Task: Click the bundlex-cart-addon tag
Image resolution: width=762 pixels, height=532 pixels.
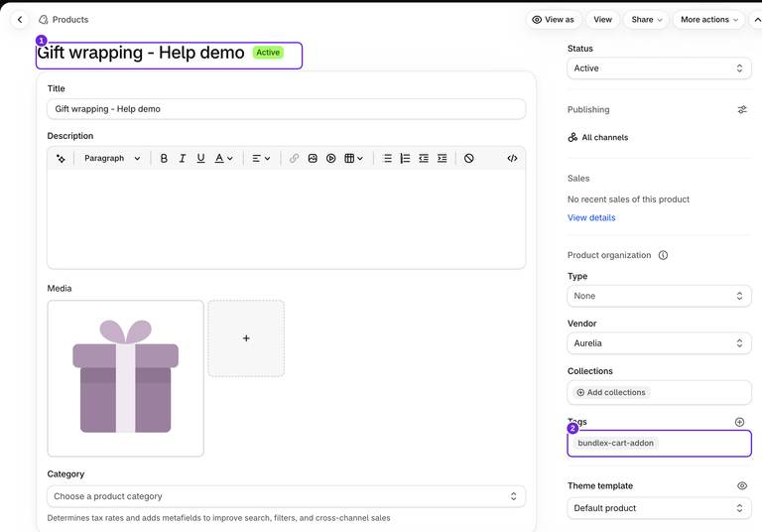Action: tap(616, 443)
